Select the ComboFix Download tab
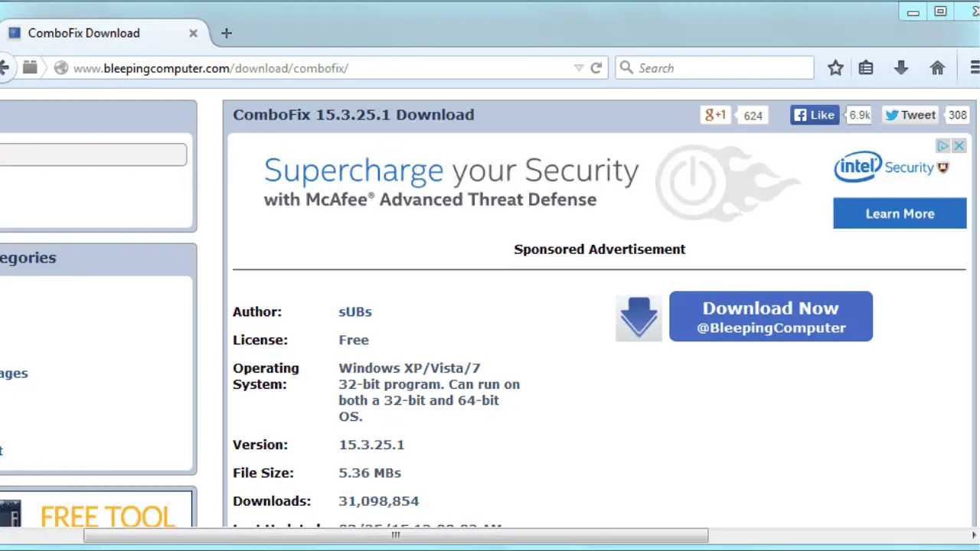980x551 pixels. (x=84, y=33)
